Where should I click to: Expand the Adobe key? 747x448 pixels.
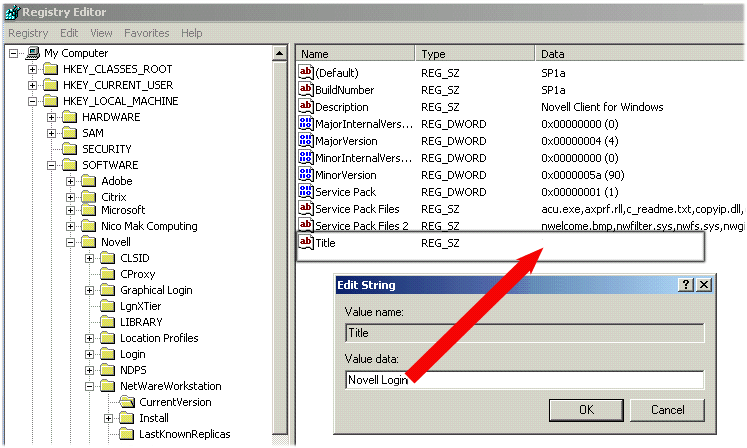(x=71, y=181)
